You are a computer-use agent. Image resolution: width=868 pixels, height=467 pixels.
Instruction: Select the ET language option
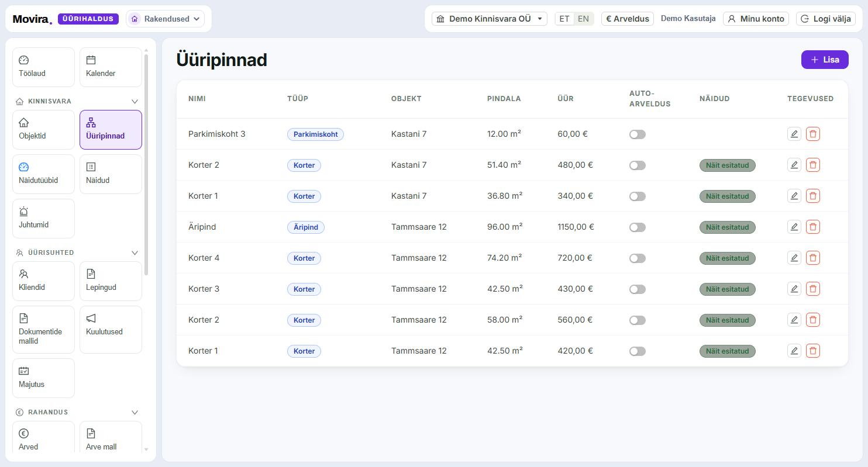coord(564,19)
